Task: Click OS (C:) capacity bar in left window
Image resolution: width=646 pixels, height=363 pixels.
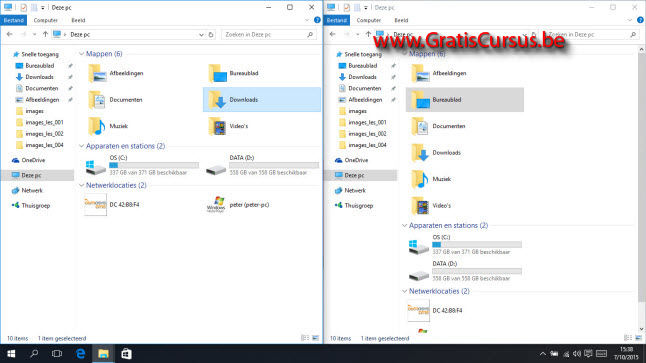Action: point(154,165)
